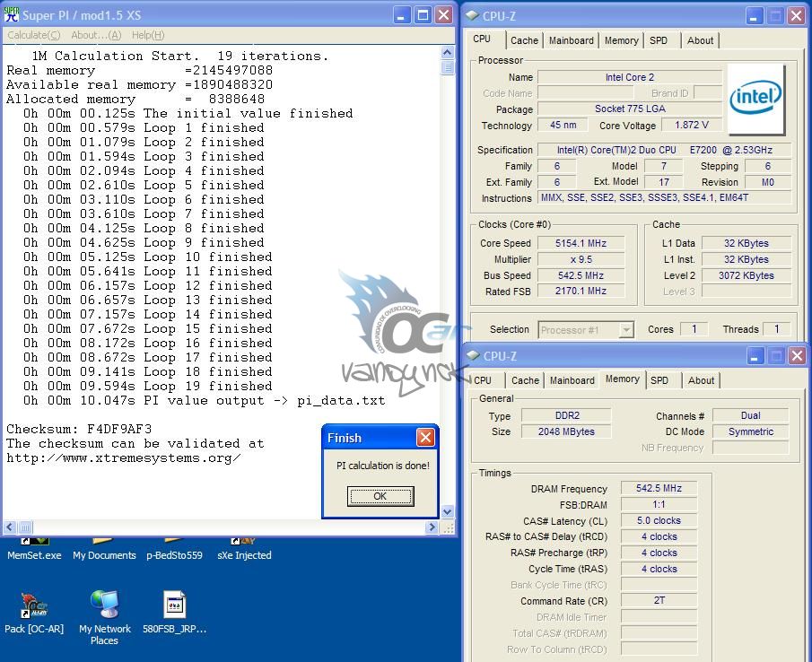
Task: Click the Package value Socket 775 LGA
Action: pyautogui.click(x=630, y=109)
